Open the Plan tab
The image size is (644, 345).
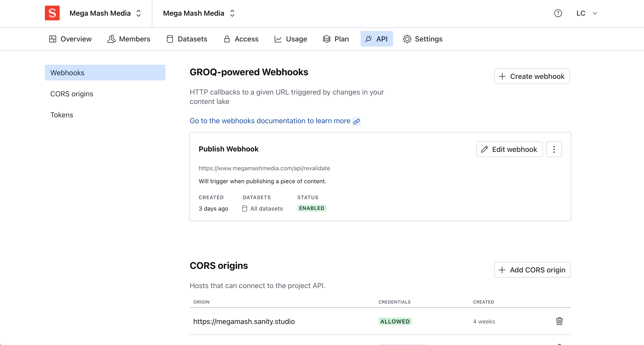335,39
